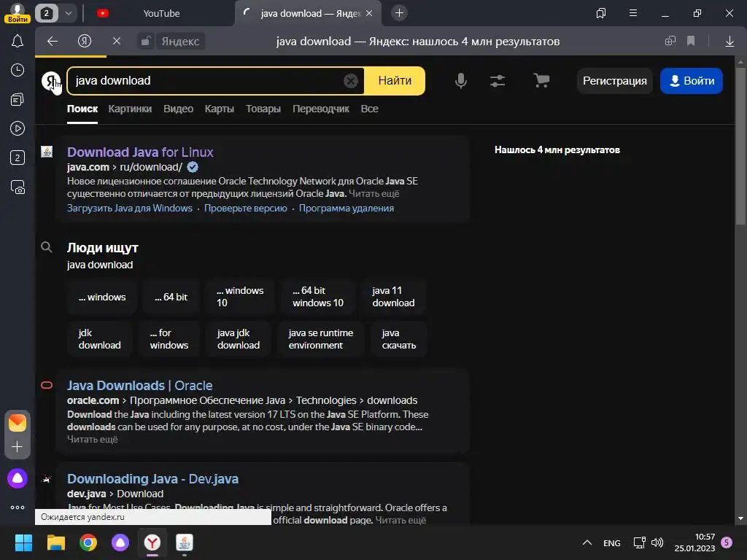
Task: Open search settings filters icon
Action: click(x=498, y=81)
